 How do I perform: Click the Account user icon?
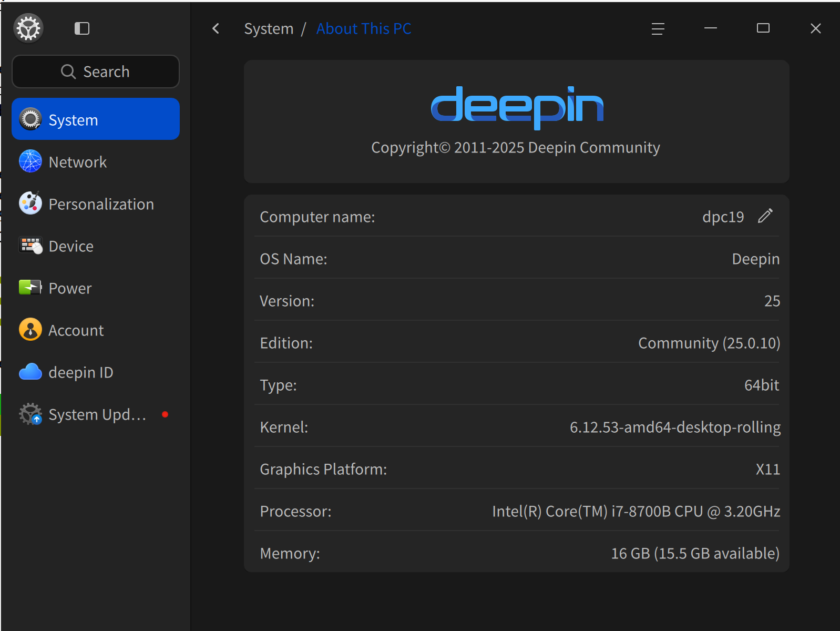pyautogui.click(x=30, y=330)
